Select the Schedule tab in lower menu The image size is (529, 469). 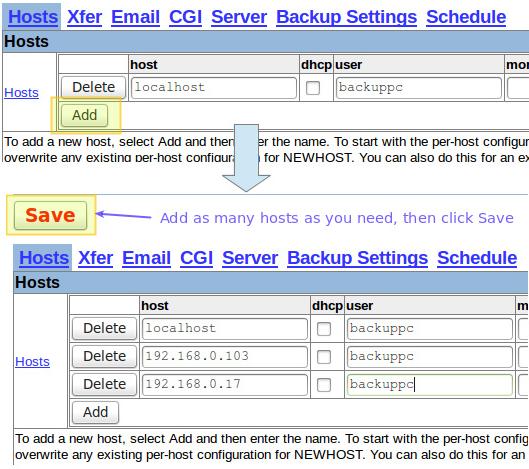tap(477, 258)
